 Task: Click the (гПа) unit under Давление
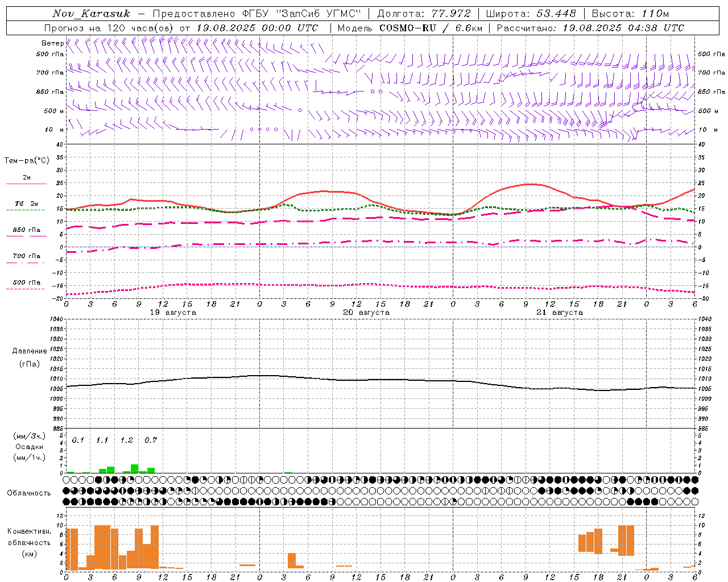point(30,364)
